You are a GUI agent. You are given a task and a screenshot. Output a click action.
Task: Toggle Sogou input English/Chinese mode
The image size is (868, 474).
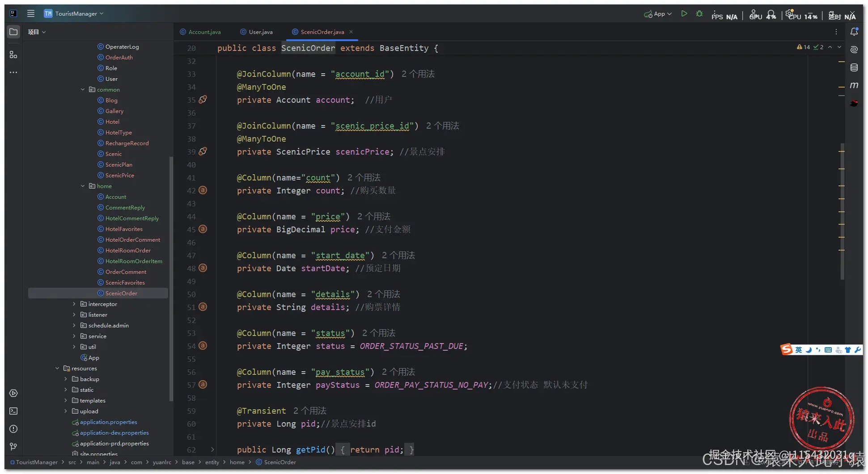pyautogui.click(x=799, y=350)
